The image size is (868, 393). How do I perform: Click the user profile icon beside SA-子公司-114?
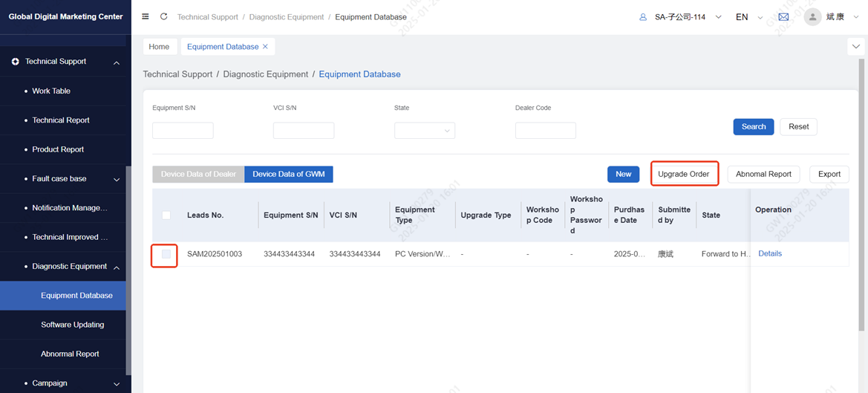[643, 17]
